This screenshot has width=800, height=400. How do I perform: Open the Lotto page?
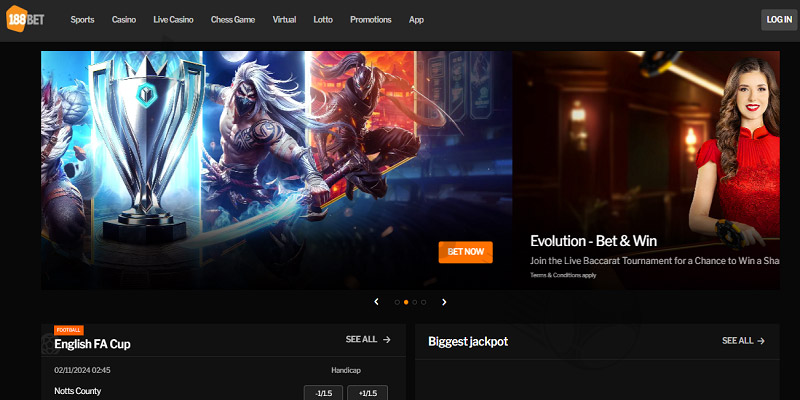(323, 20)
